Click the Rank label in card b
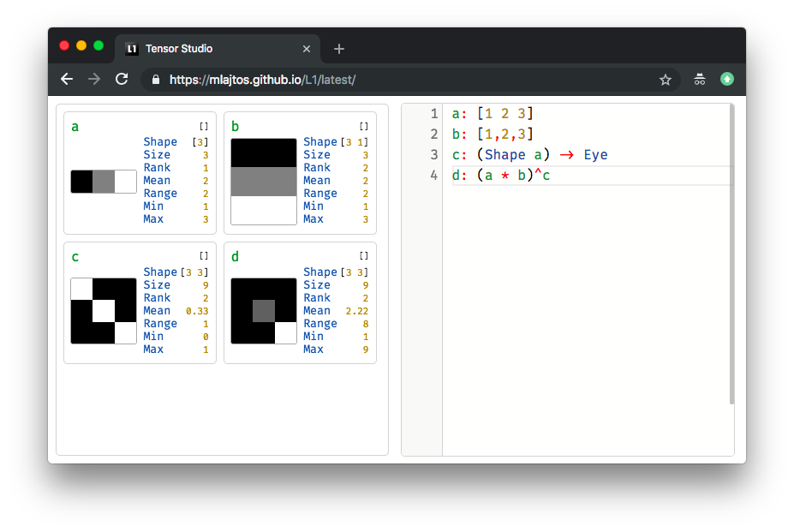Image resolution: width=794 pixels, height=532 pixels. [317, 168]
